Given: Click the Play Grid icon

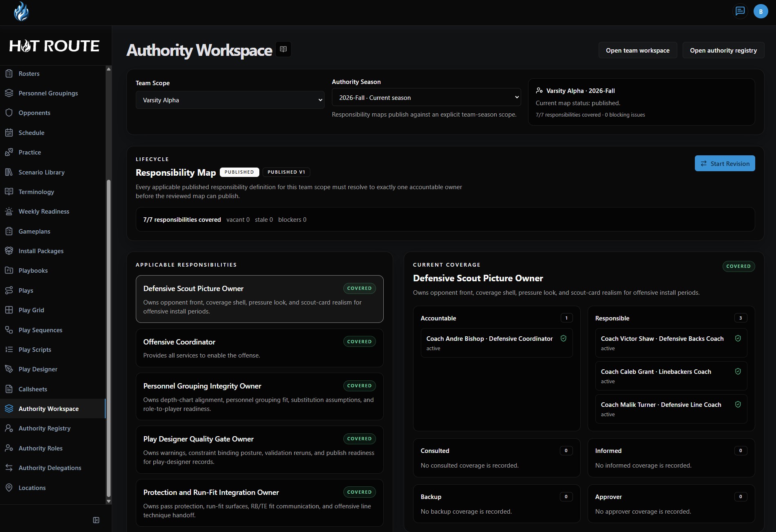Looking at the screenshot, I should [x=9, y=310].
